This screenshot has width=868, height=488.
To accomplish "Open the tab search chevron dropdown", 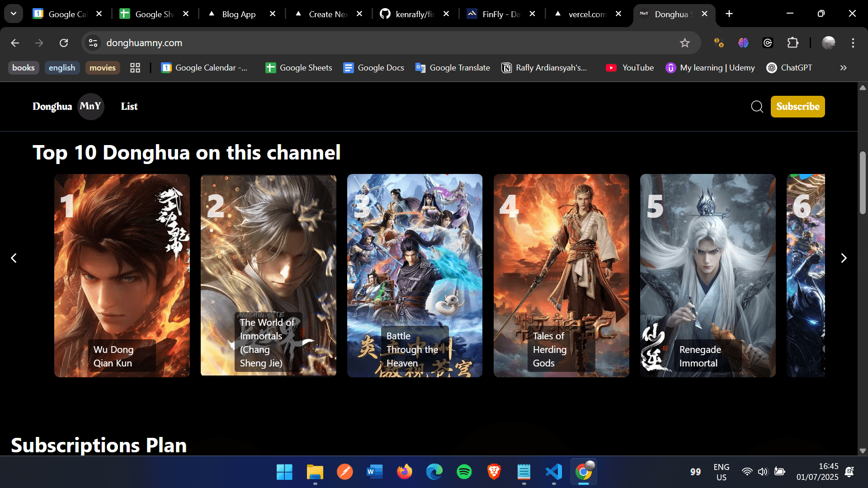I will [13, 14].
